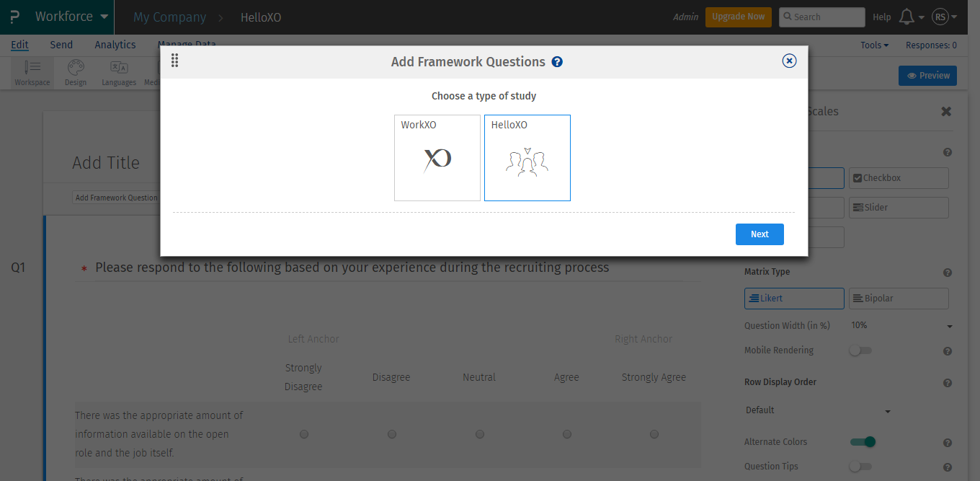Select the HelloXO study type icon

pos(527,157)
